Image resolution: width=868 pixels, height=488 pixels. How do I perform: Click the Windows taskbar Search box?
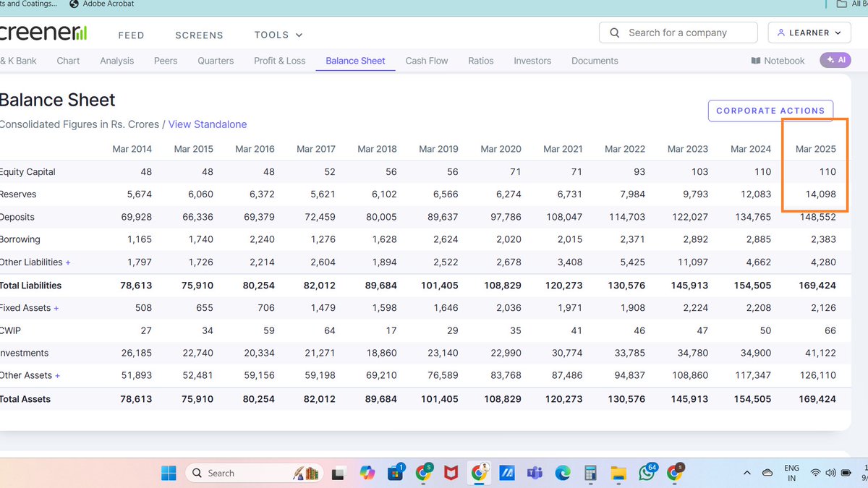(x=254, y=473)
